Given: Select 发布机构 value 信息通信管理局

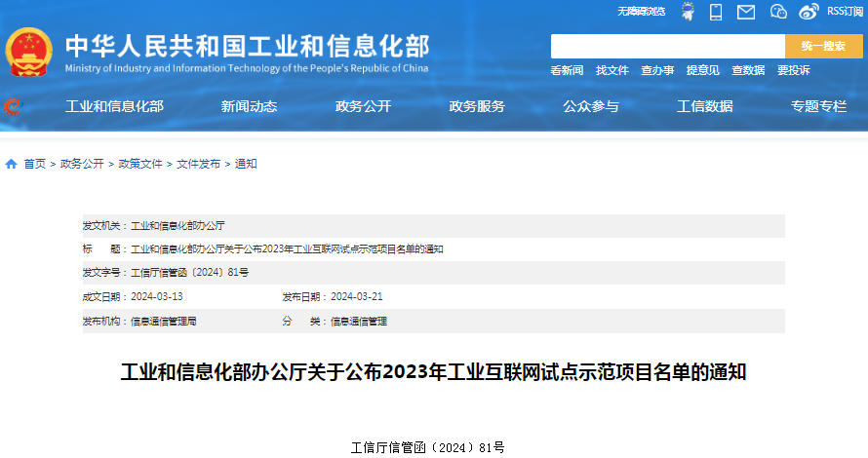Looking at the screenshot, I should pos(163,322).
